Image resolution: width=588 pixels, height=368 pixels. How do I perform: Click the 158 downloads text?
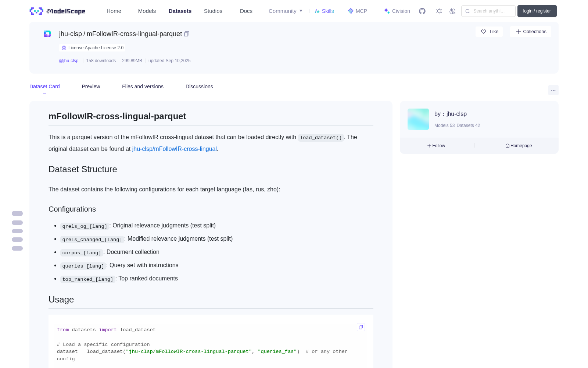pos(101,61)
